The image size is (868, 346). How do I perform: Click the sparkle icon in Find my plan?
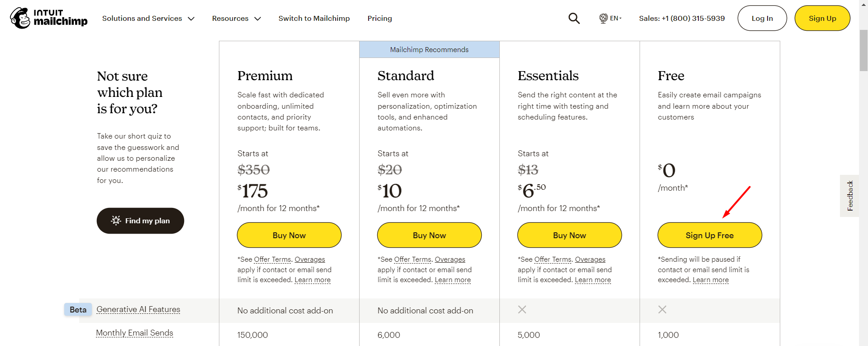[116, 221]
